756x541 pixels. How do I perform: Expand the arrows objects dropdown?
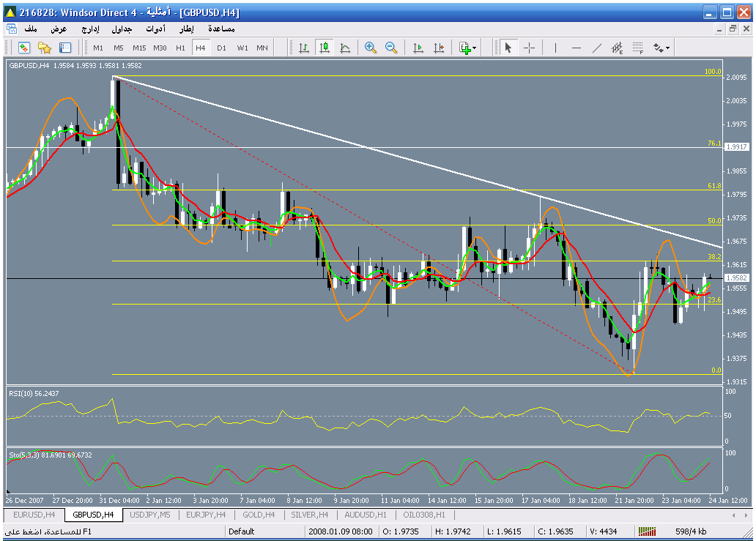click(x=667, y=48)
